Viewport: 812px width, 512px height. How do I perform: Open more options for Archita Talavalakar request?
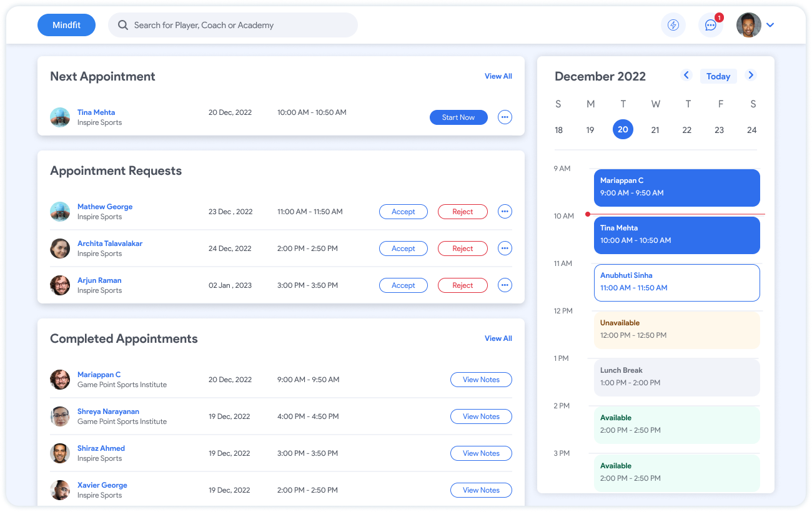coord(505,249)
